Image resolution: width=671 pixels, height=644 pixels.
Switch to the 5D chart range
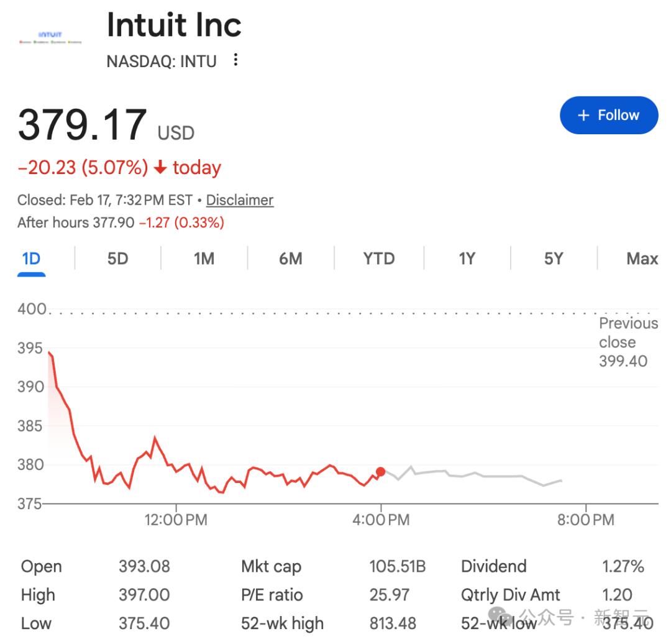coord(117,259)
